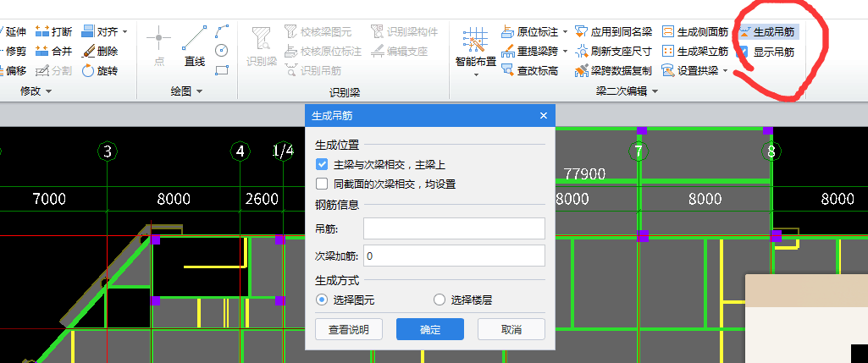Select the 删除 delete tool

click(x=100, y=52)
